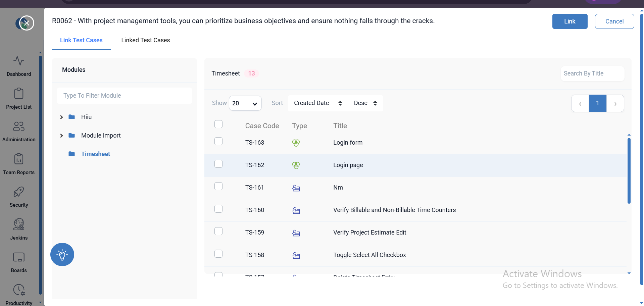
Task: Open Project List in sidebar
Action: click(x=19, y=94)
